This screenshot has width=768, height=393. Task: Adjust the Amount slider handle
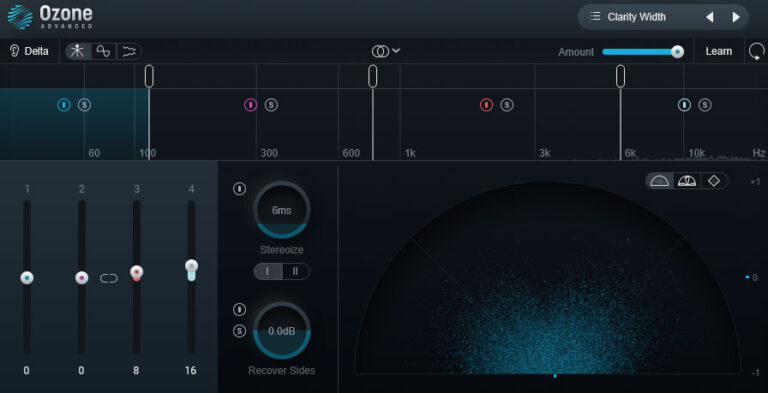click(x=677, y=51)
